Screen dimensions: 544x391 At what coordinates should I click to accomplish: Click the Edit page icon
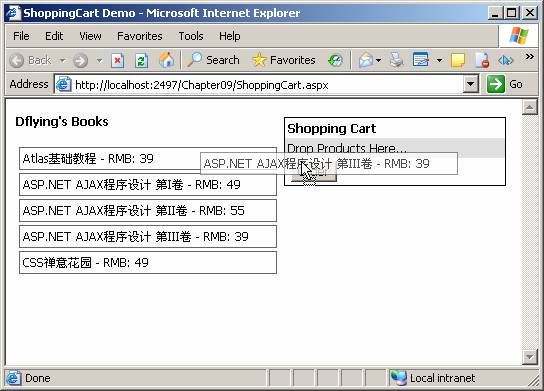click(x=421, y=60)
